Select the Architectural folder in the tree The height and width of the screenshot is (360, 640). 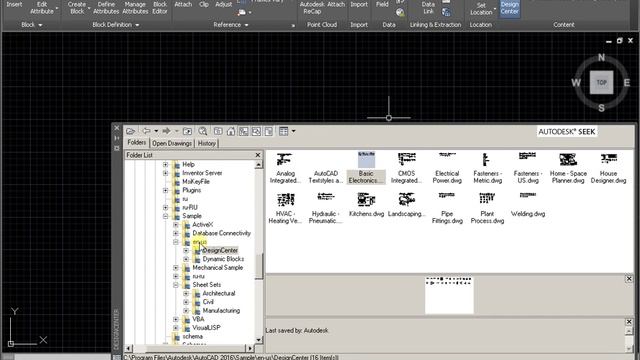pos(219,293)
